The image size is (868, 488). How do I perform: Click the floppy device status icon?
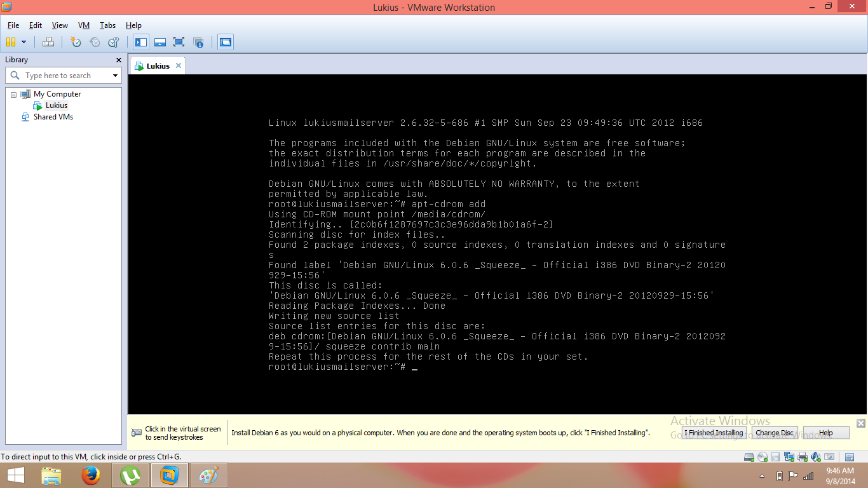coord(775,457)
